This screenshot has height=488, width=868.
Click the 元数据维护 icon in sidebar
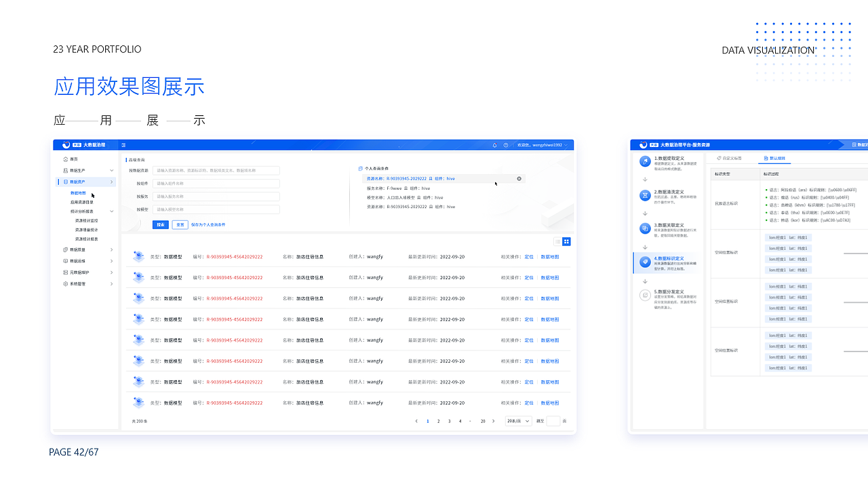[66, 272]
